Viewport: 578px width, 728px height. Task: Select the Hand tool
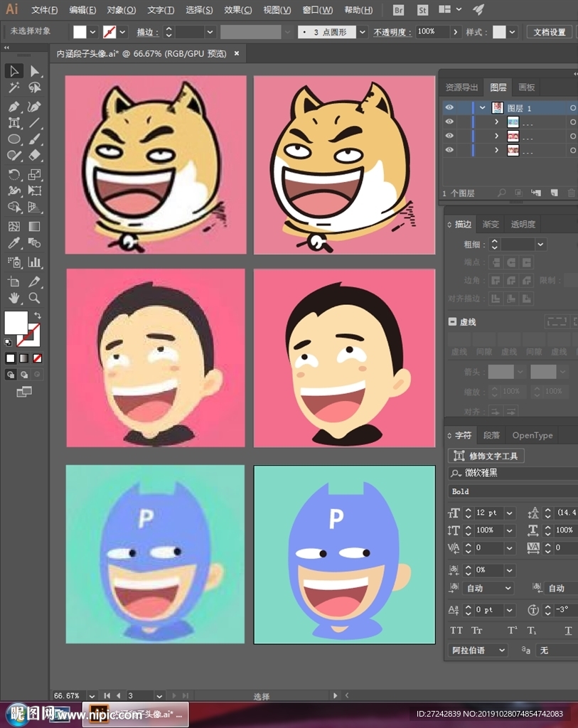pos(14,298)
